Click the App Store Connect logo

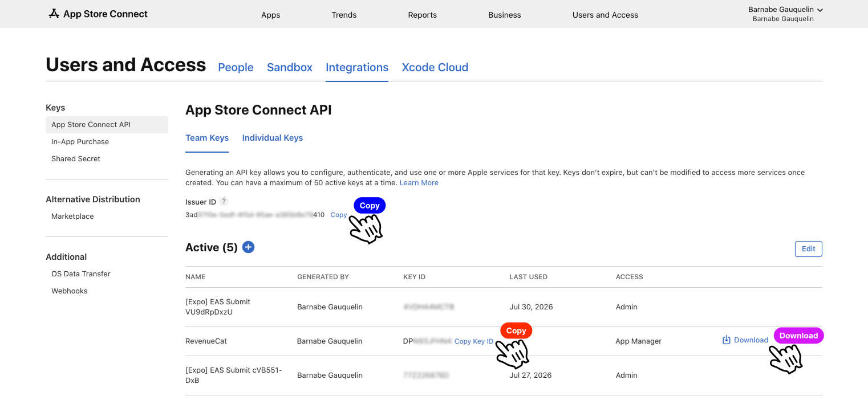[98, 14]
